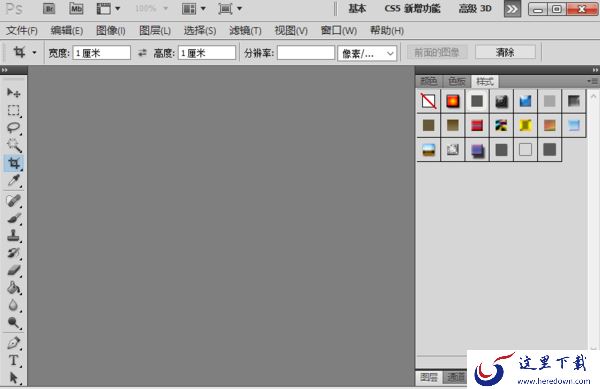
Task: Swap width and height values
Action: tap(142, 53)
